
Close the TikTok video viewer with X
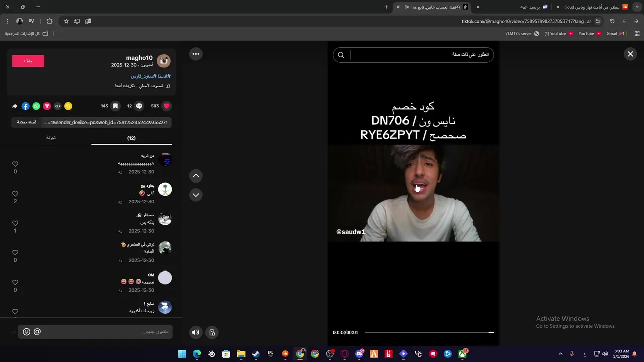pos(630,54)
